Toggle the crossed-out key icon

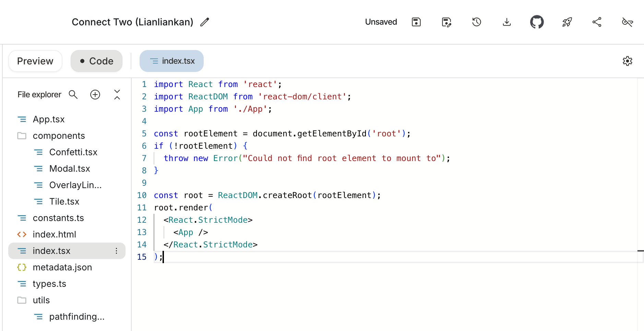[627, 22]
